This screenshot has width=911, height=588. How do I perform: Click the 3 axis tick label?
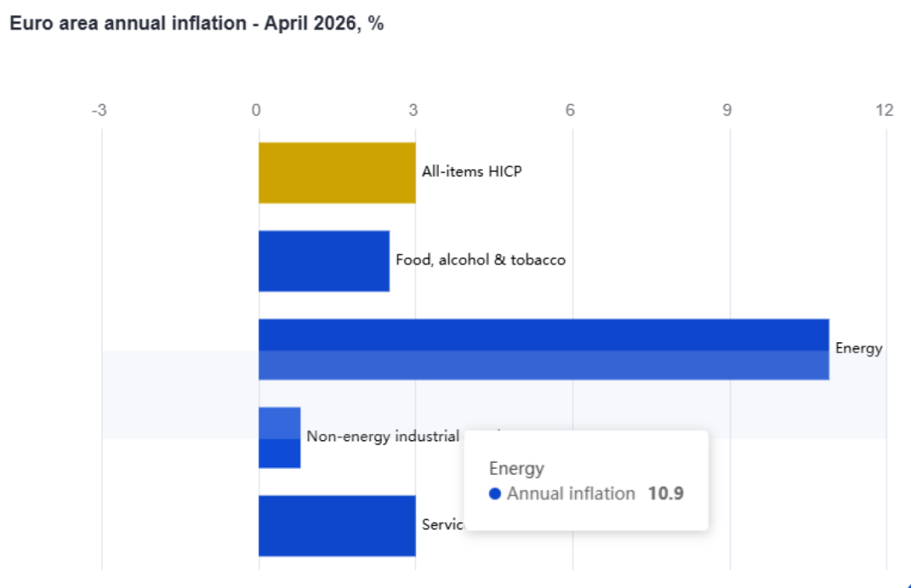pos(414,111)
